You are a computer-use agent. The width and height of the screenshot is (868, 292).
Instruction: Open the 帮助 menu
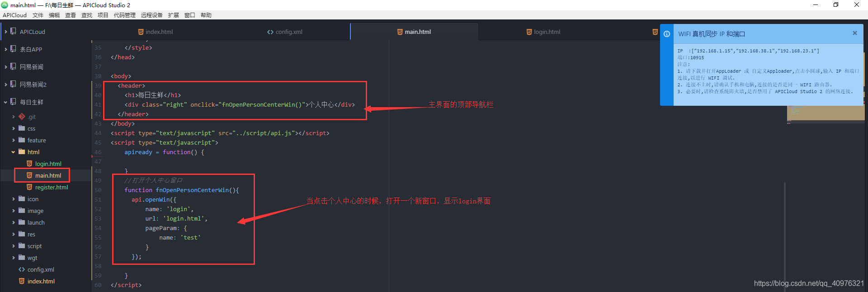pyautogui.click(x=206, y=15)
